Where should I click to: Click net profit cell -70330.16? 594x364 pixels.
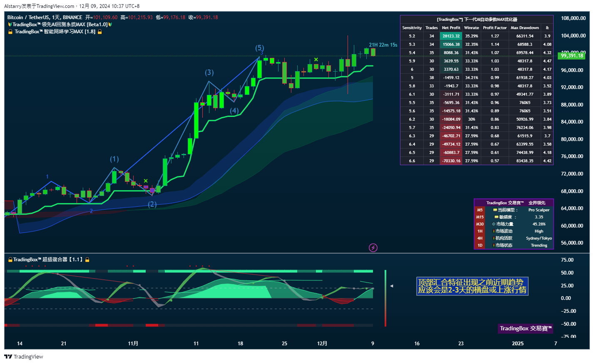[451, 161]
